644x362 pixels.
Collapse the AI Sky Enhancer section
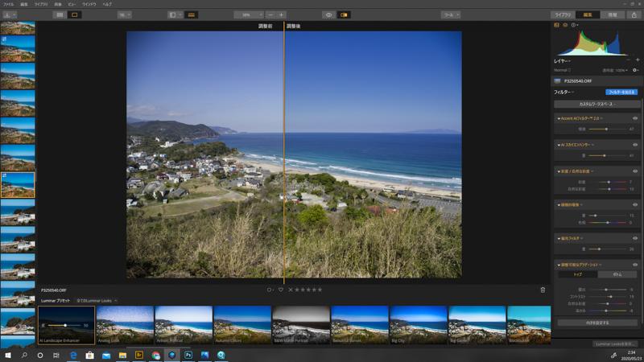[x=559, y=145]
